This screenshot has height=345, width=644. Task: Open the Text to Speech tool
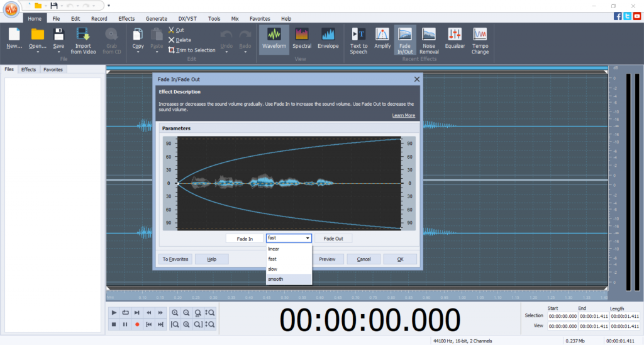tap(358, 40)
